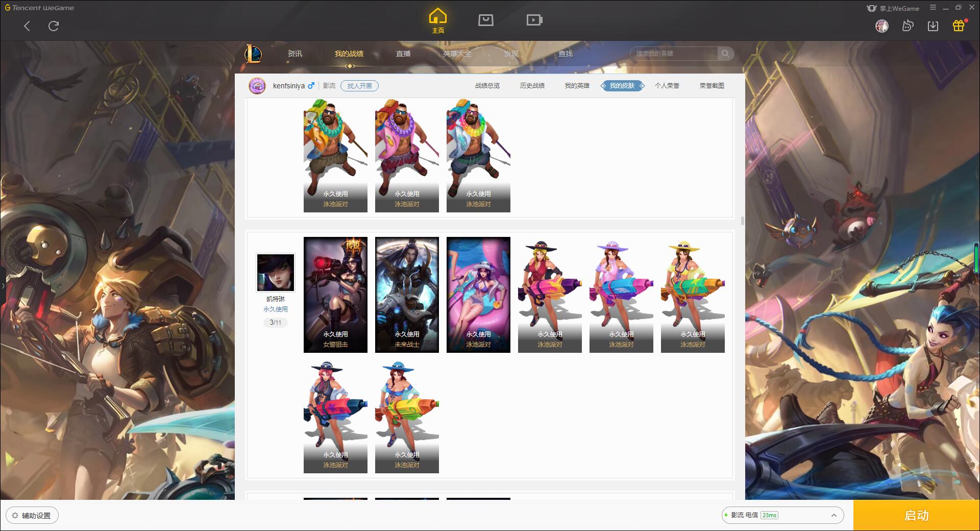Click the 影流 server label beside username
This screenshot has height=531, width=980.
[329, 86]
